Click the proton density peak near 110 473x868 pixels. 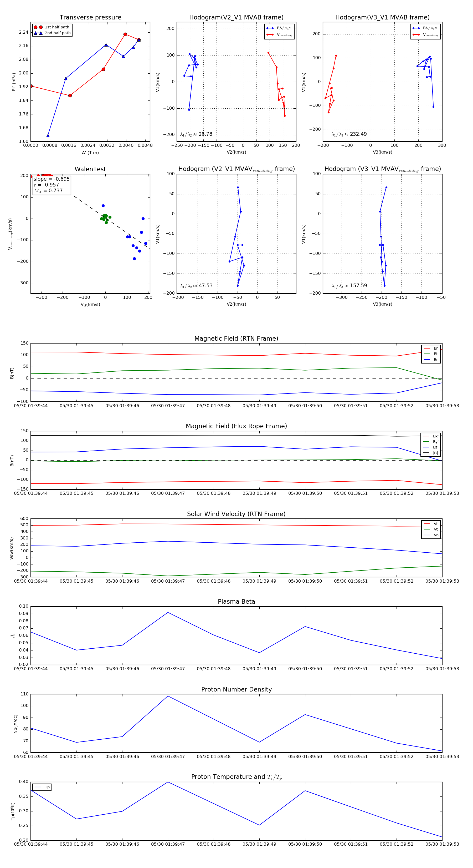(x=168, y=696)
